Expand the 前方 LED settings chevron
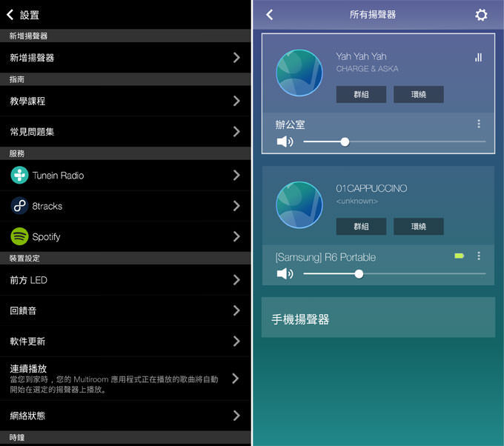504x446 pixels. pyautogui.click(x=236, y=280)
